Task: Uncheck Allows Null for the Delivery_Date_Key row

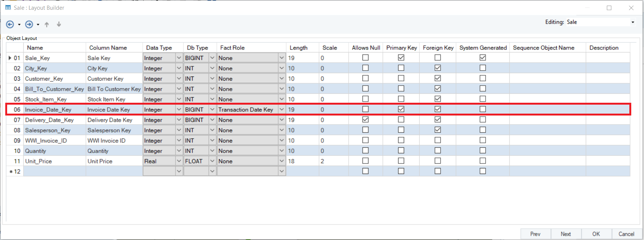Action: 365,120
